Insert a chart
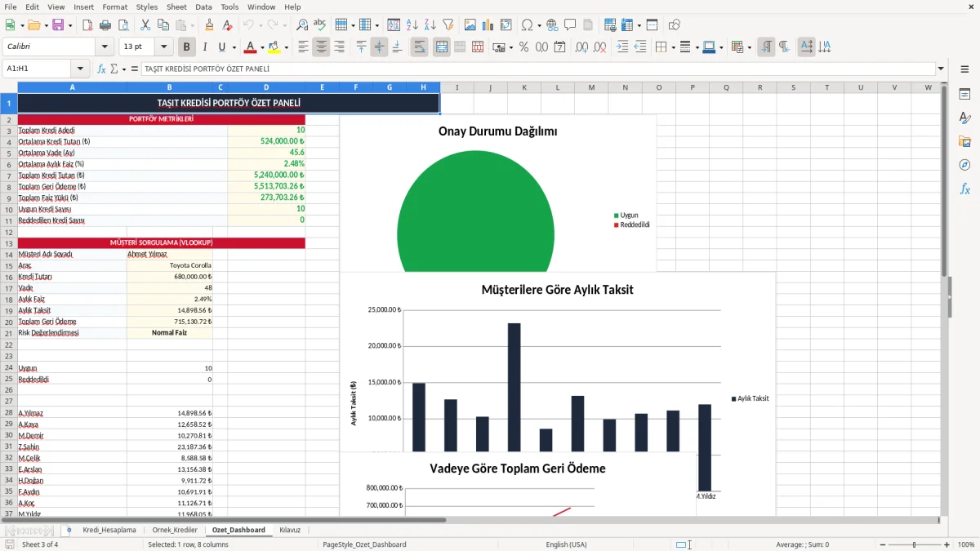The image size is (980, 551). tap(488, 25)
